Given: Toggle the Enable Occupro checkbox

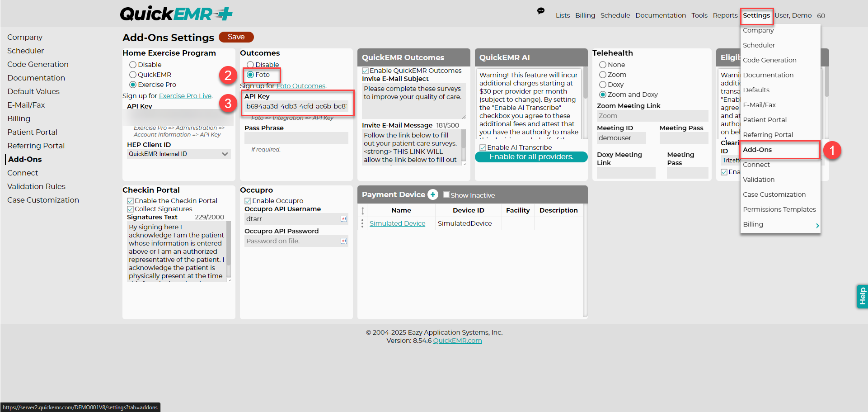Looking at the screenshot, I should 248,201.
